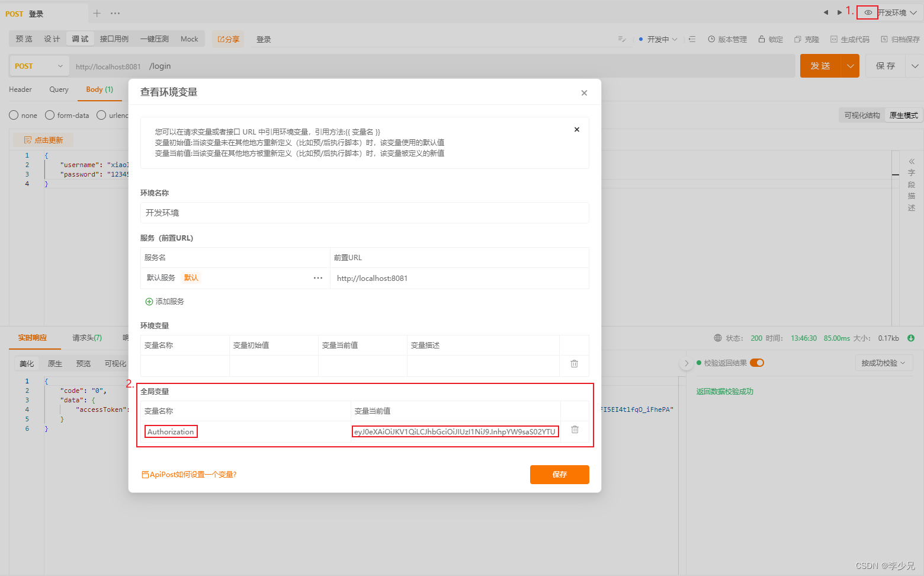Image resolution: width=924 pixels, height=576 pixels.
Task: Download the response via green download icon
Action: point(911,338)
